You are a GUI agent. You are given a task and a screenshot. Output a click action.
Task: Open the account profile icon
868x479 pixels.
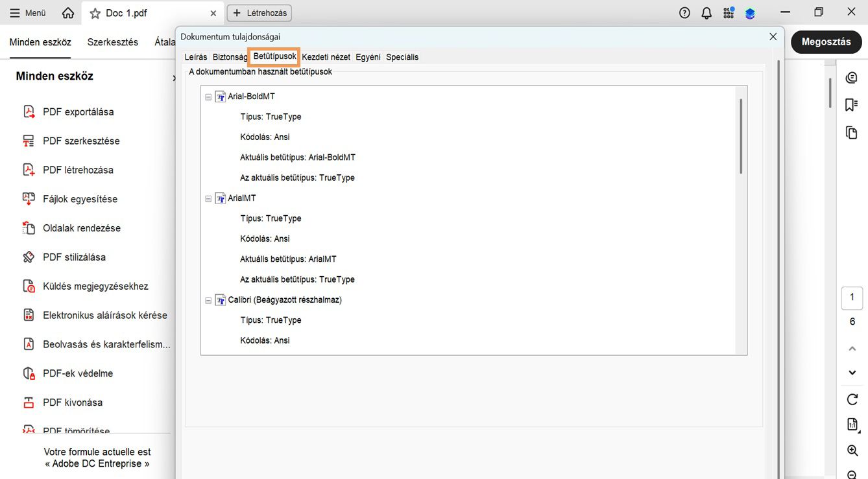[750, 13]
